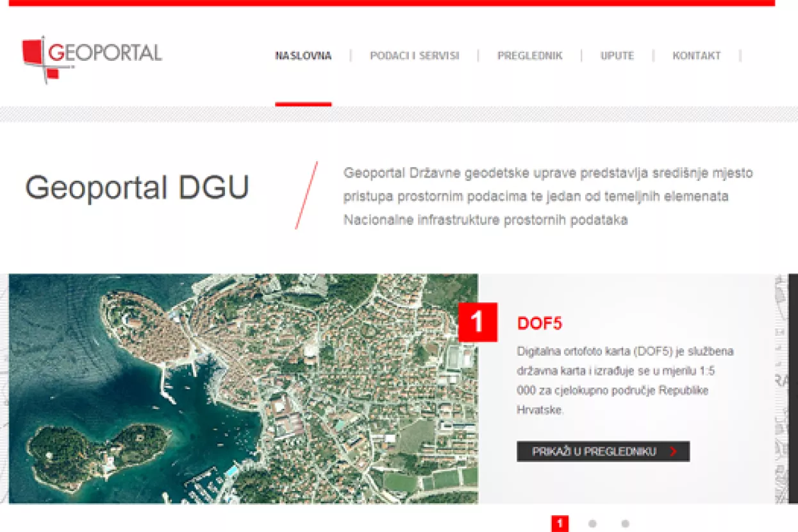Click the DOF5 slide title
798x532 pixels.
tap(539, 324)
